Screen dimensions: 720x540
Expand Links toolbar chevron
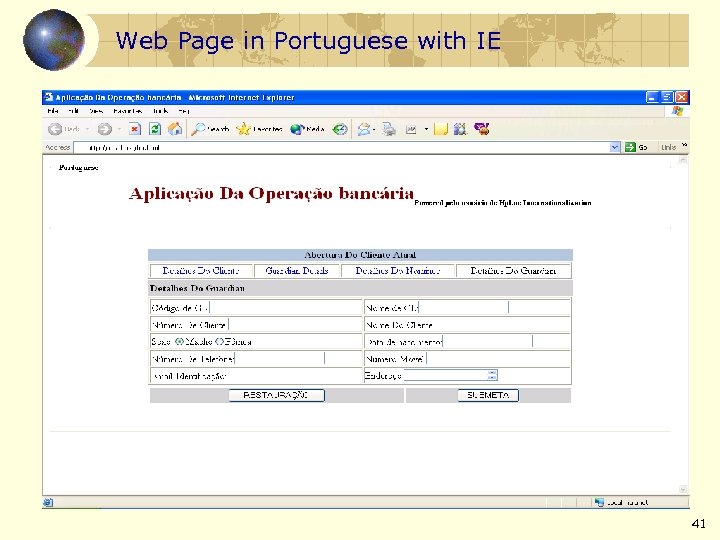pos(685,145)
